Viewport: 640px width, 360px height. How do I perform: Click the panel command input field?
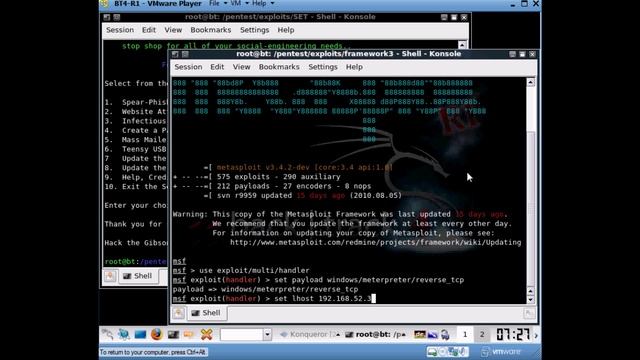pyautogui.click(x=241, y=335)
